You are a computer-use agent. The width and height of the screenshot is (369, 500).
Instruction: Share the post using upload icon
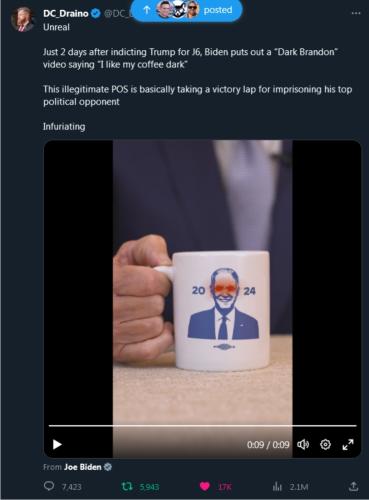[353, 486]
